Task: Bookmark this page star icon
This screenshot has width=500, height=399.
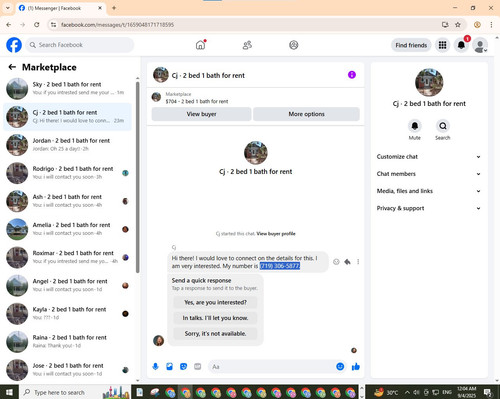Action: 458,25
